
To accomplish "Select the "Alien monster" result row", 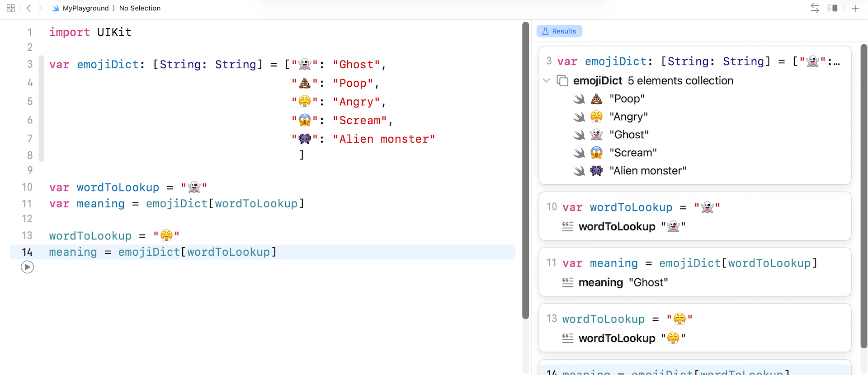I will click(647, 171).
